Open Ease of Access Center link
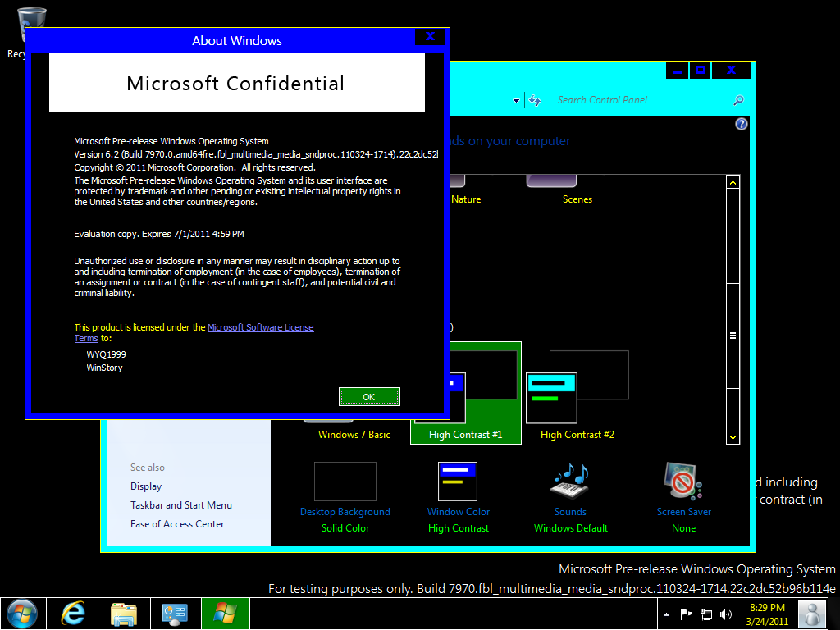Viewport: 840px width, 630px height. click(177, 524)
